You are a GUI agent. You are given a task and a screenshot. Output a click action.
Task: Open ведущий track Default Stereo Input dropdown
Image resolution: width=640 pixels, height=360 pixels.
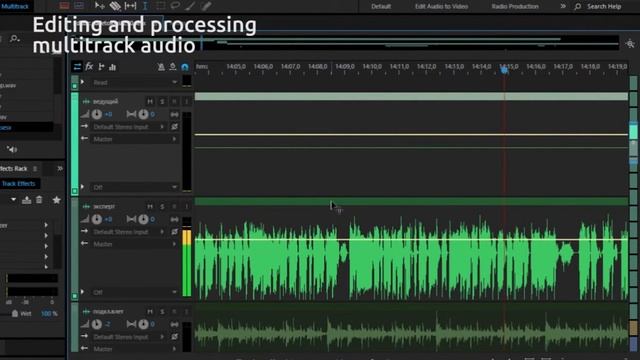pyautogui.click(x=128, y=127)
